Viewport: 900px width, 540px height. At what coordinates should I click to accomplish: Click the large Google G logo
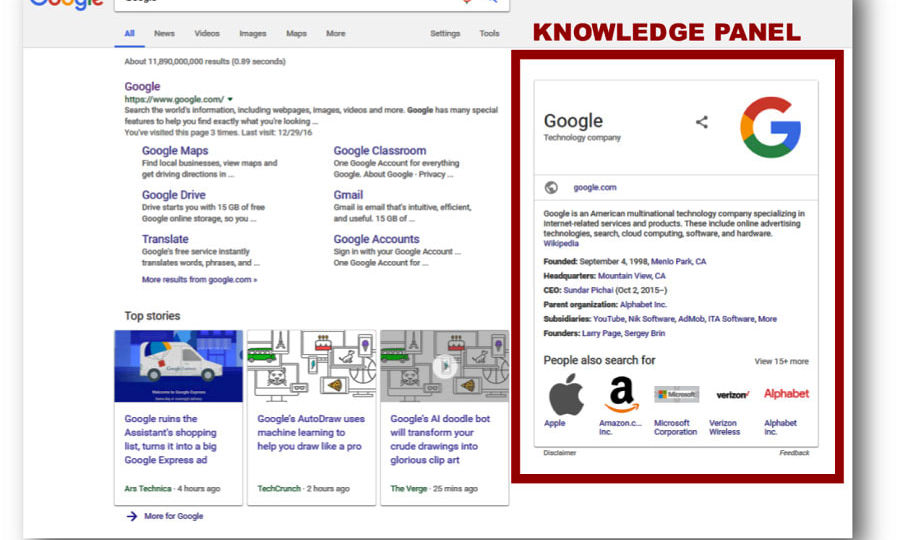[770, 127]
